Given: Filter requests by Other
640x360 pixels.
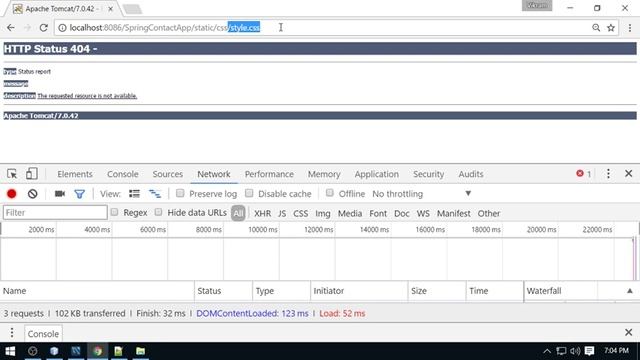Looking at the screenshot, I should (x=489, y=213).
